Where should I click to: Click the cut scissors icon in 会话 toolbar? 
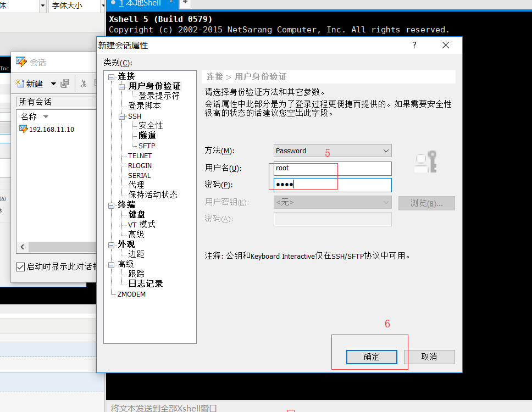coord(84,83)
